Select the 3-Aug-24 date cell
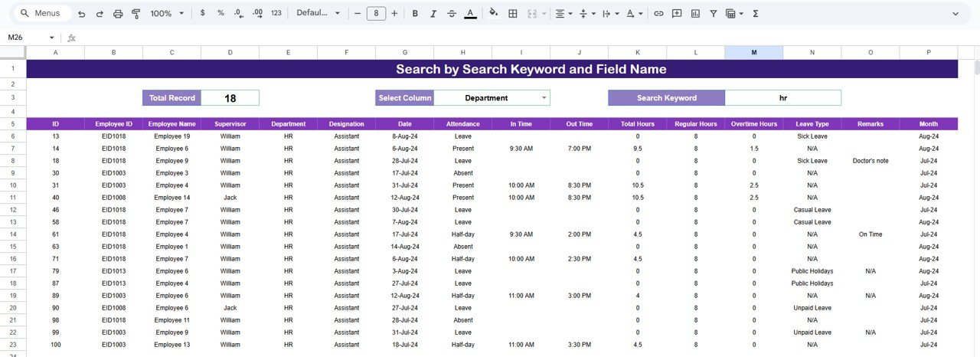The height and width of the screenshot is (357, 980). tap(404, 271)
